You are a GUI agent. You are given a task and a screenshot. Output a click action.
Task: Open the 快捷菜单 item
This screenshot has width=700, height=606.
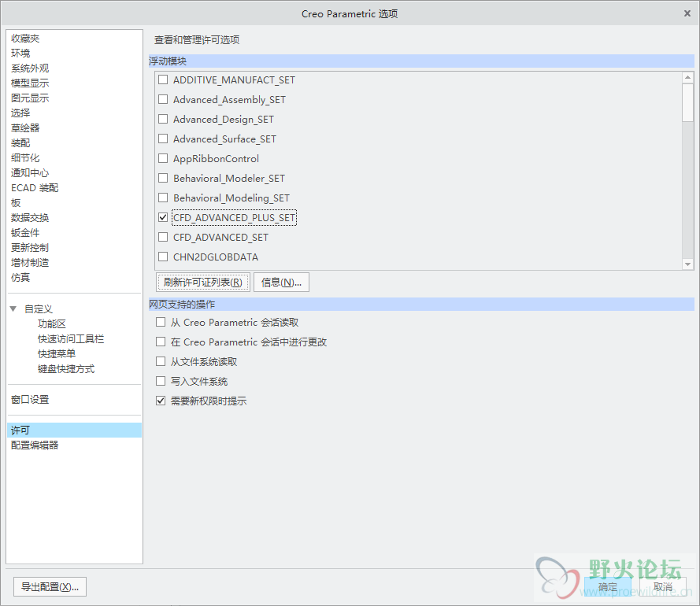pos(57,354)
